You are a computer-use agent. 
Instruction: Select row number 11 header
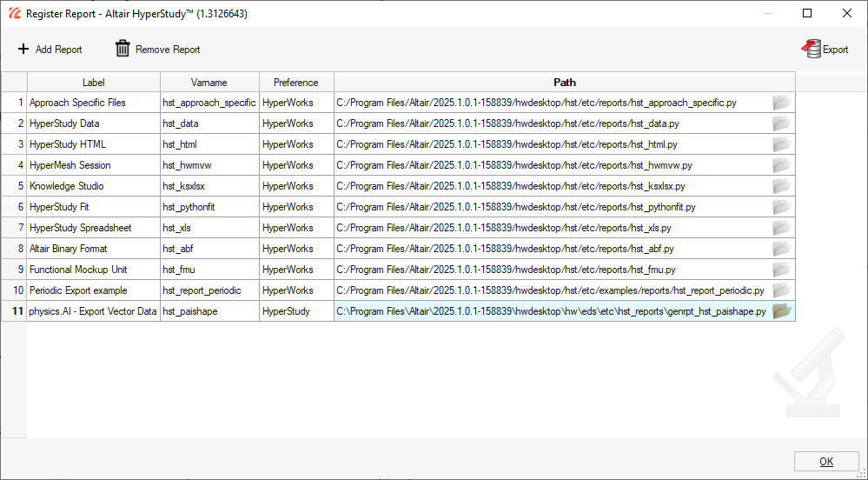click(14, 311)
